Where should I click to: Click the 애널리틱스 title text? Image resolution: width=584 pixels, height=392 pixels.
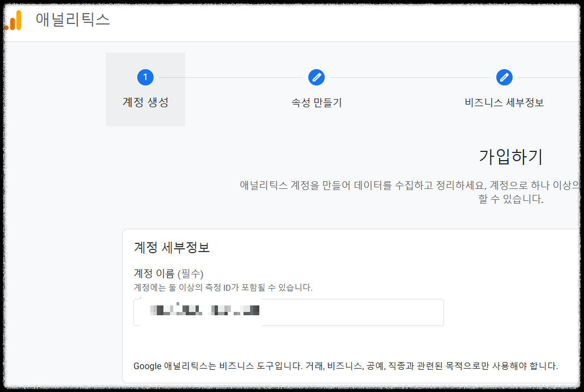click(x=72, y=20)
